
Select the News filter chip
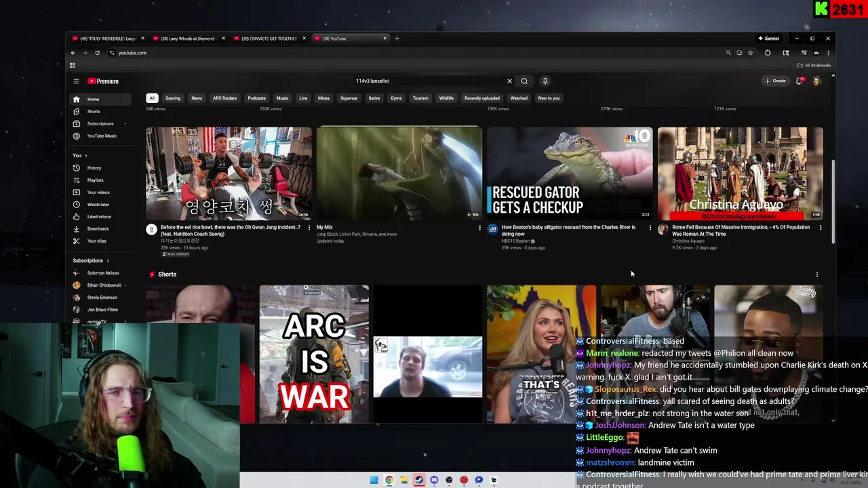[x=197, y=98]
